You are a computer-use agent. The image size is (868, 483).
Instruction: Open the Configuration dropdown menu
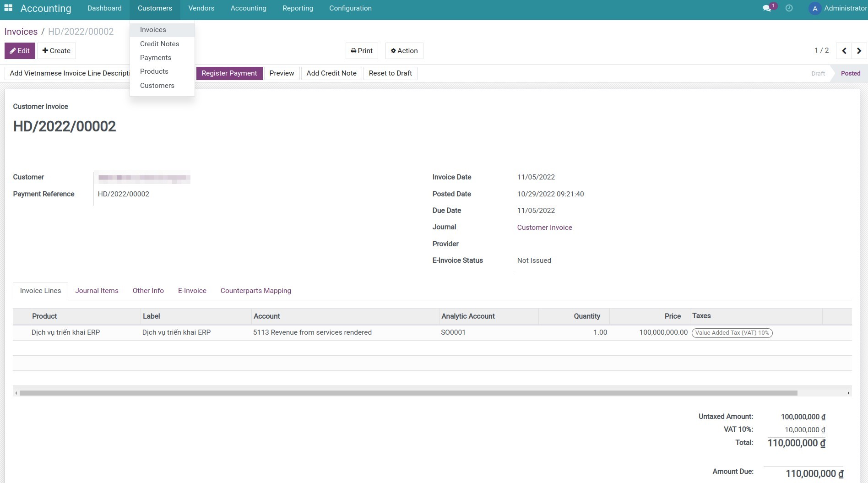pyautogui.click(x=350, y=8)
